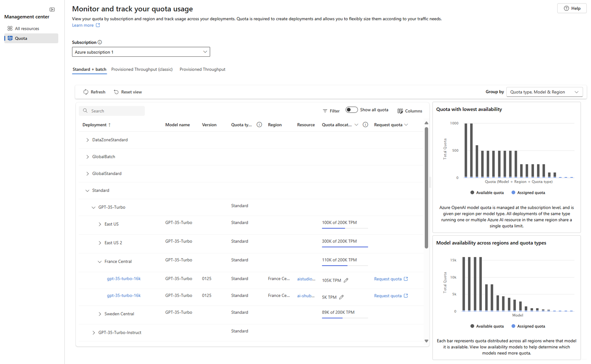Open All resources from the sidebar
Viewport: 591px width, 364px height.
[x=27, y=28]
